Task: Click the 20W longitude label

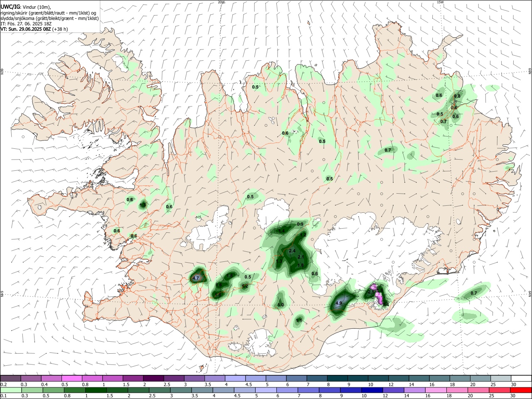Action: (222, 2)
